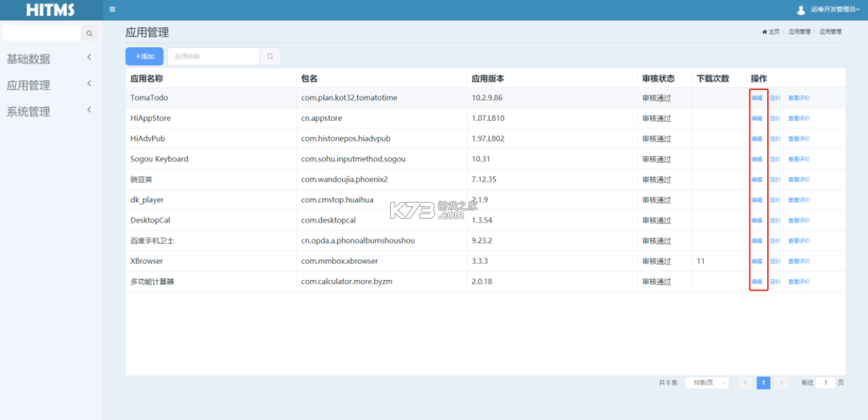This screenshot has width=868, height=420.
Task: Click the +添加 button
Action: pyautogui.click(x=144, y=56)
